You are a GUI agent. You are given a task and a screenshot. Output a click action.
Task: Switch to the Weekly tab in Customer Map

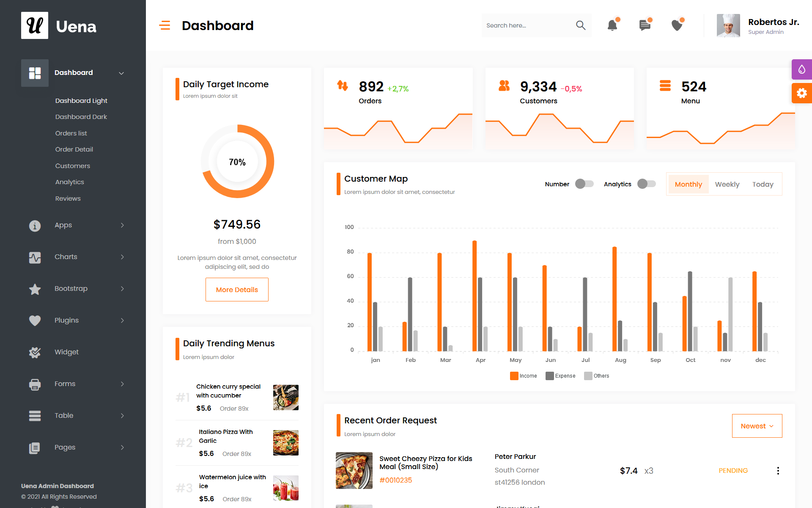point(727,184)
